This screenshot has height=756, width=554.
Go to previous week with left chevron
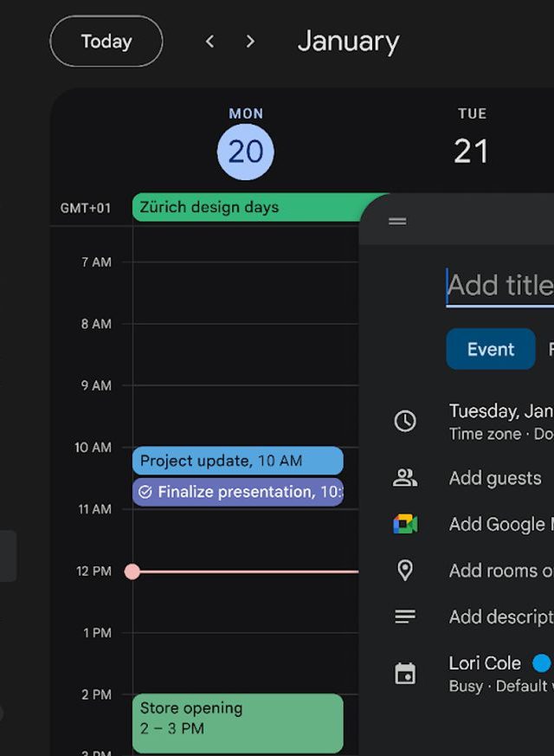209,42
